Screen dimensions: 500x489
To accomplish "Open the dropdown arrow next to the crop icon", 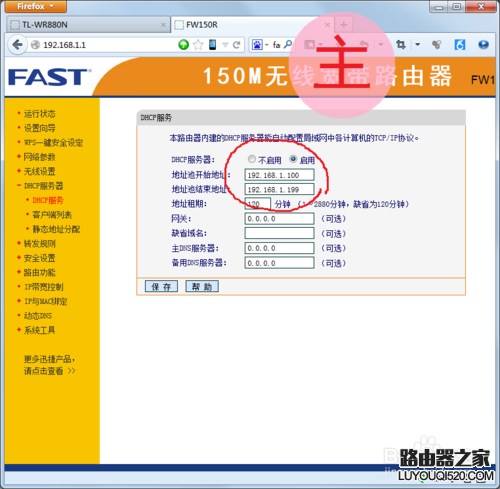I will (417, 44).
